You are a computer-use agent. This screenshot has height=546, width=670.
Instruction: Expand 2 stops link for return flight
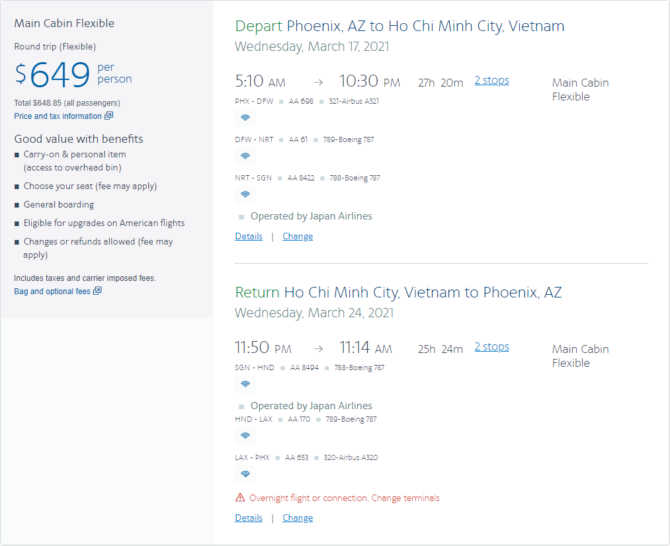point(492,346)
